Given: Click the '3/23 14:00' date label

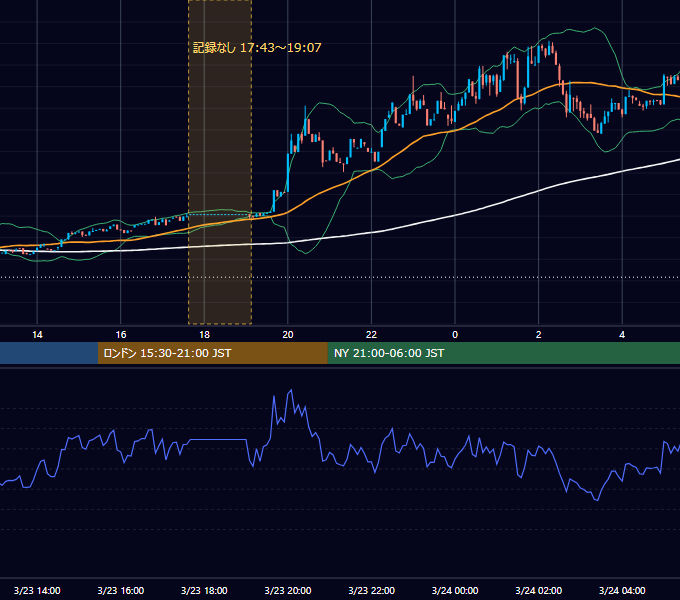Looking at the screenshot, I should (37, 590).
